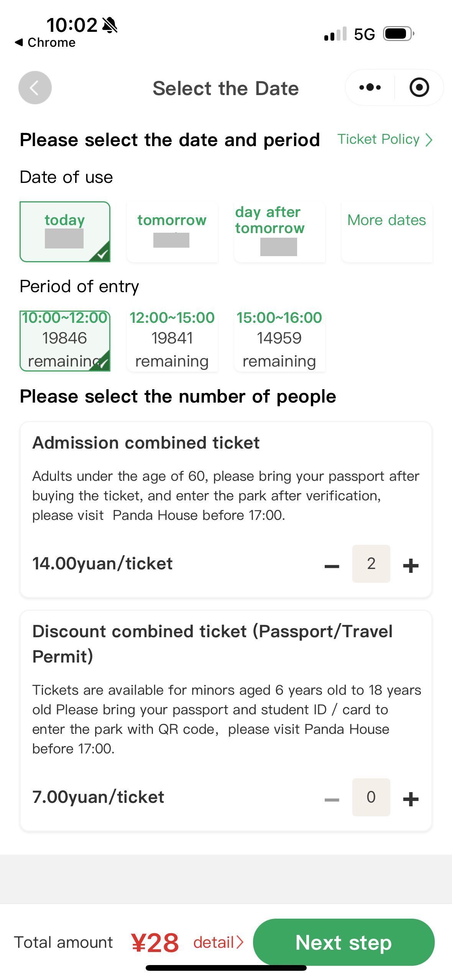Open More dates picker
Screen dimensions: 452x980
(386, 231)
